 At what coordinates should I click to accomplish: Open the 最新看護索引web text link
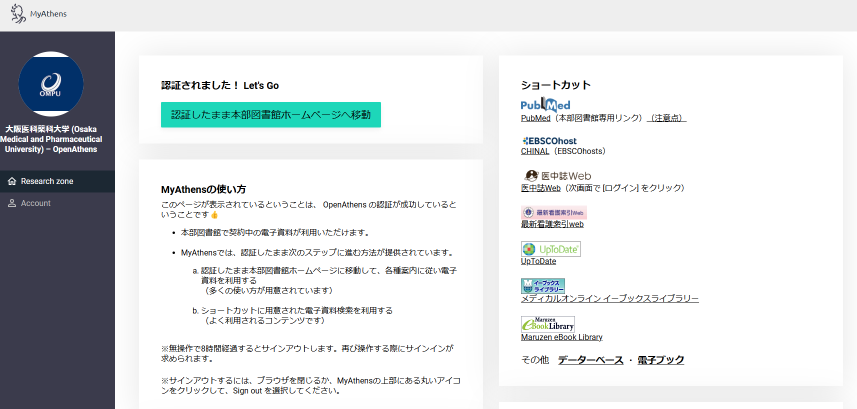(553, 224)
